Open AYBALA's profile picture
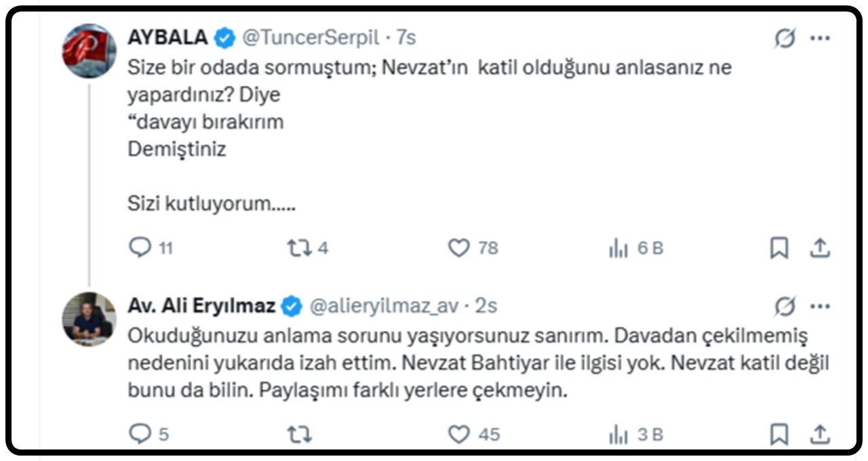 89,50
